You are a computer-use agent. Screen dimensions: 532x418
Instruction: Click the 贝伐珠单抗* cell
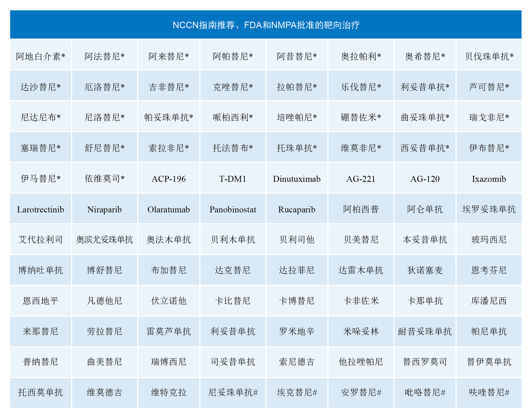click(489, 56)
